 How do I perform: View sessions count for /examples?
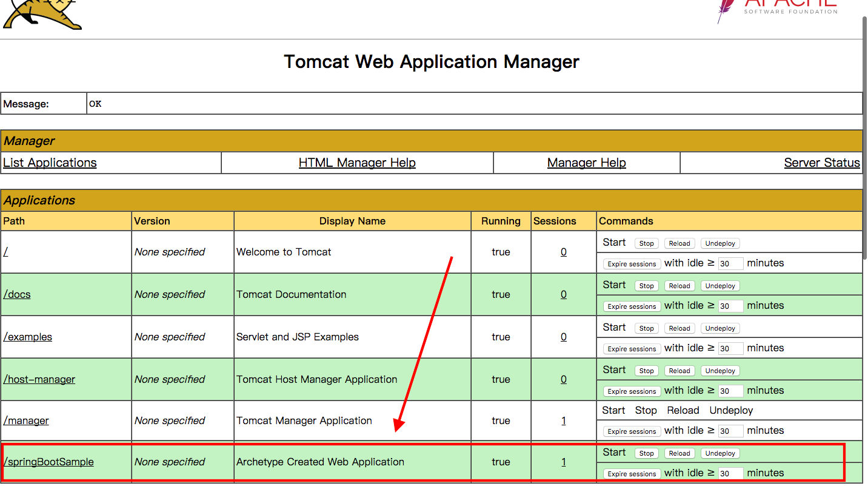(x=564, y=337)
